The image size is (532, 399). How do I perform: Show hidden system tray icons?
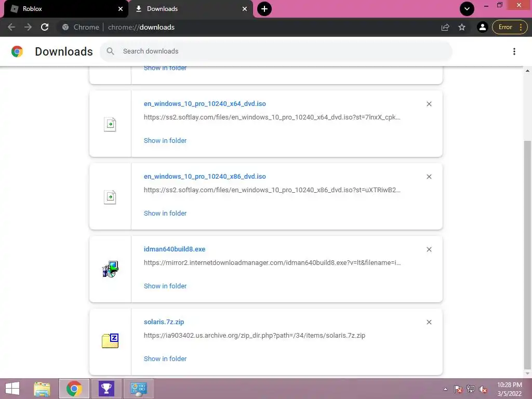pos(445,389)
